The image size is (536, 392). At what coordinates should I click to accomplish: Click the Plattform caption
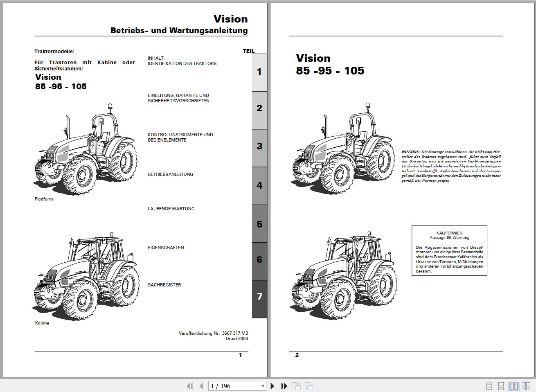pos(44,199)
